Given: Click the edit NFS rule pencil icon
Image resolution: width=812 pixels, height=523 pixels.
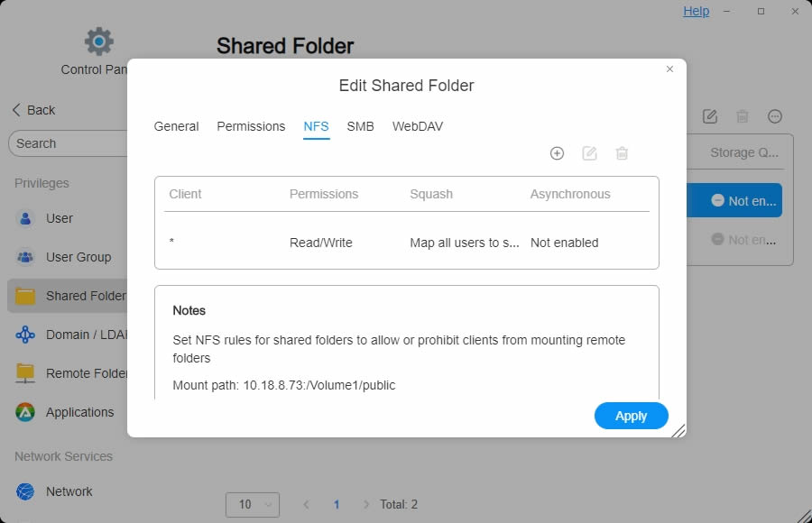Looking at the screenshot, I should point(589,153).
